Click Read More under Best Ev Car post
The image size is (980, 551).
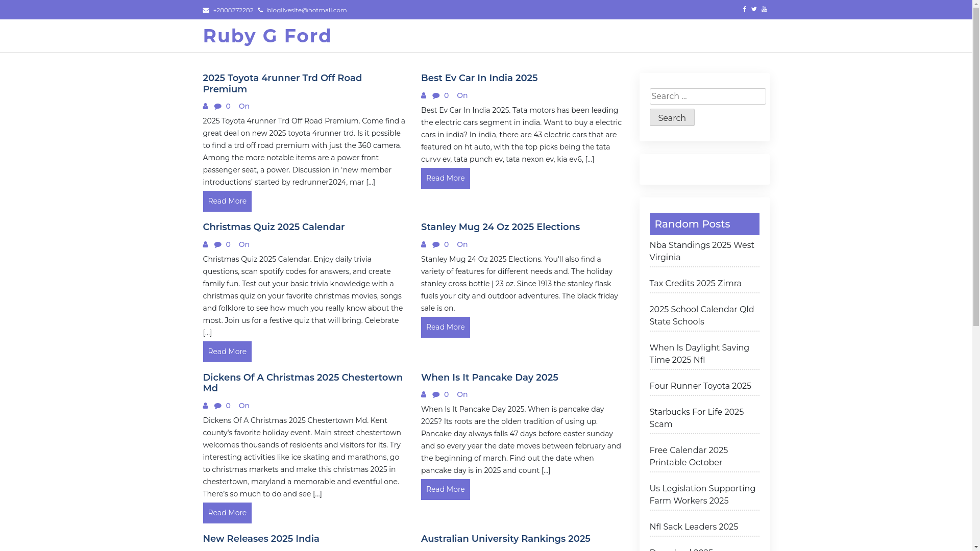click(445, 178)
